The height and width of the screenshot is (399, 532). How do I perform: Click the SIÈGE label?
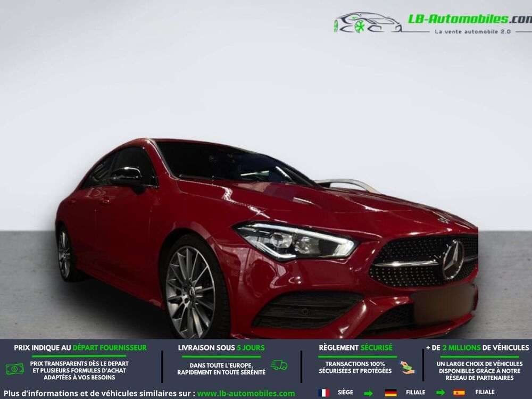[345, 392]
